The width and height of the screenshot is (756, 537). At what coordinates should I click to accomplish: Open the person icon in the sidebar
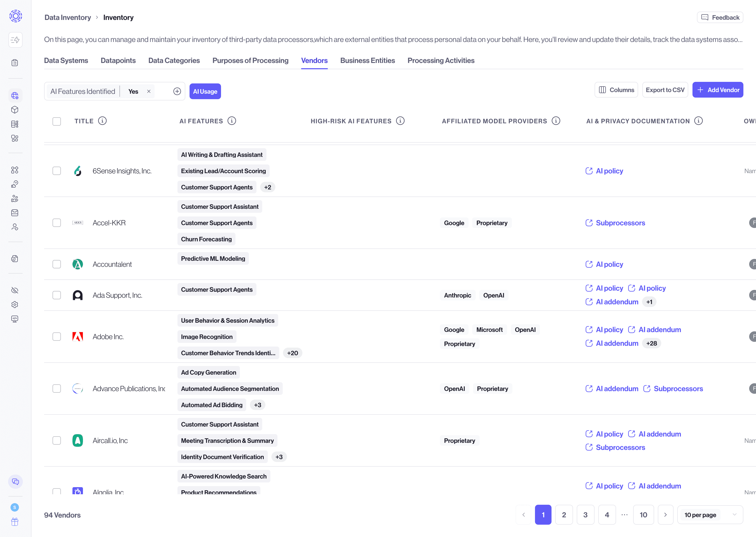(15, 227)
